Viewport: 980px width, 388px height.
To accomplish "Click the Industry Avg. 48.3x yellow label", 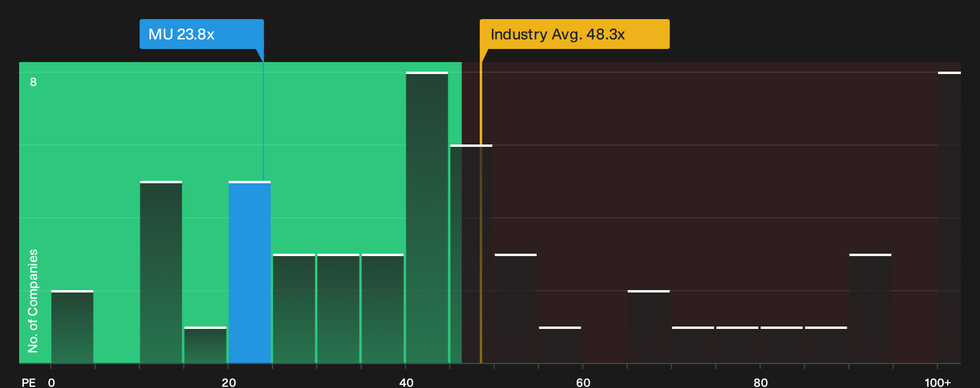I will coord(574,34).
